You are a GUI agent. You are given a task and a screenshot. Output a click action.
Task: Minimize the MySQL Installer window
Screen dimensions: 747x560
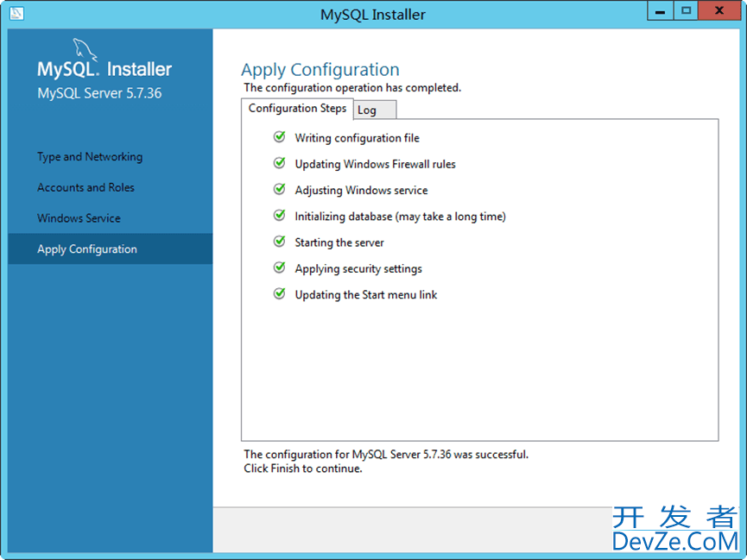pyautogui.click(x=661, y=11)
